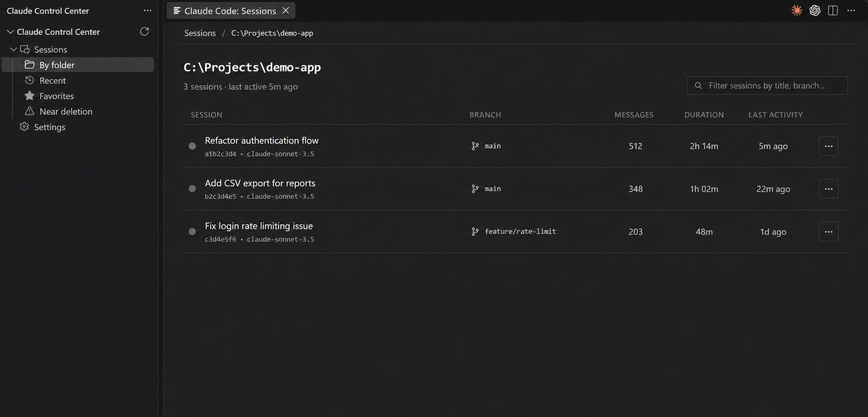868x417 pixels.
Task: Click the ChatGPT knot icon in title bar
Action: [815, 11]
